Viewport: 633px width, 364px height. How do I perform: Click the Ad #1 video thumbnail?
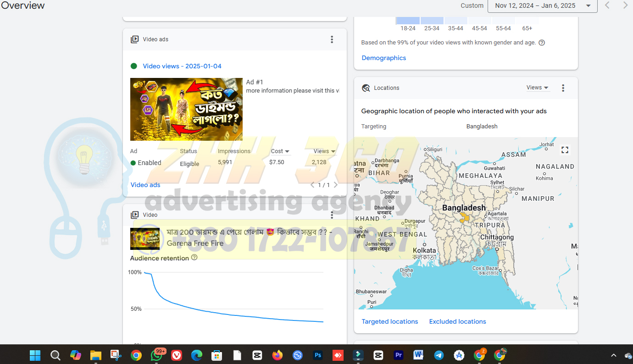(x=187, y=109)
